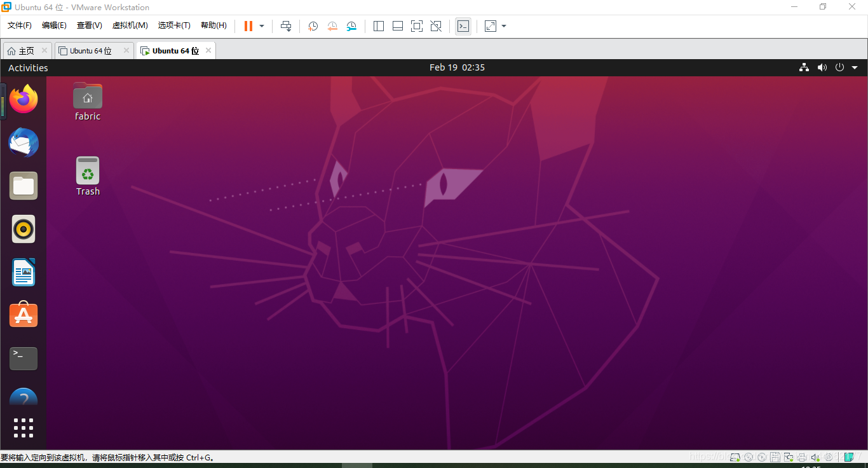Open the Activities overview
868x468 pixels.
tap(28, 68)
